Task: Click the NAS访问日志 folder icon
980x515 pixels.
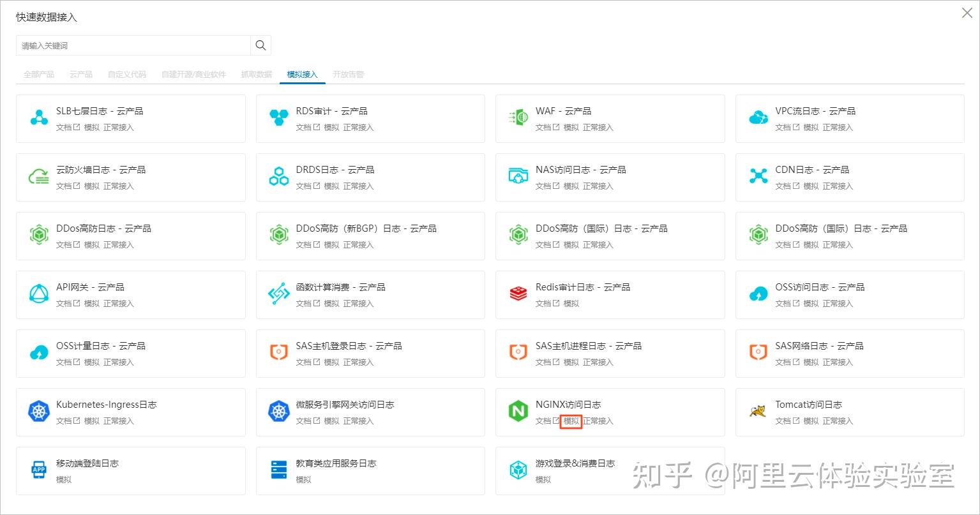Action: point(518,177)
